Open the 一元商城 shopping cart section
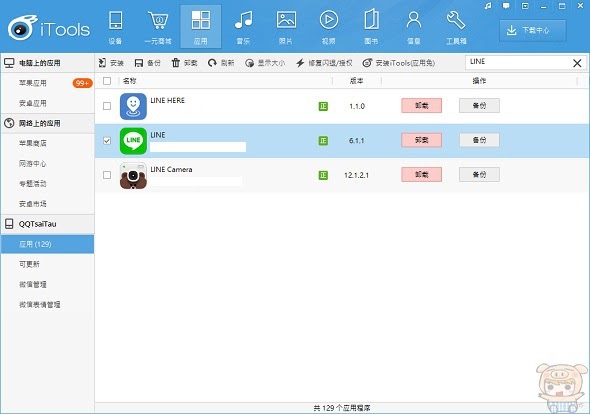590x414 pixels. tap(158, 27)
